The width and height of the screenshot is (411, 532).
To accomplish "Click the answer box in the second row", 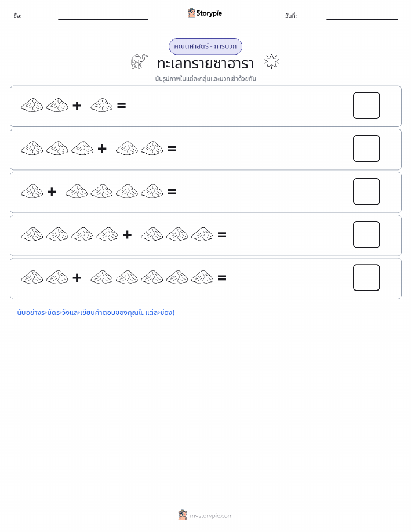I will point(366,149).
